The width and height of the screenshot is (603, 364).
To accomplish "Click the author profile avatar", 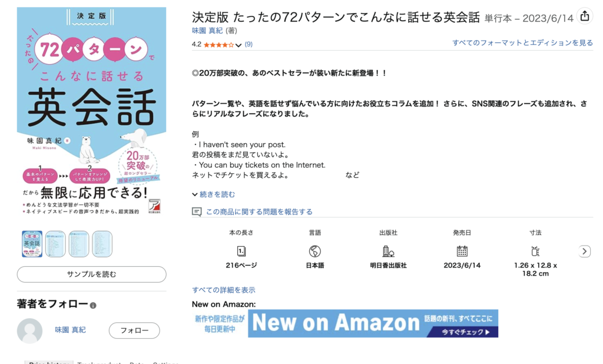I will point(29,330).
